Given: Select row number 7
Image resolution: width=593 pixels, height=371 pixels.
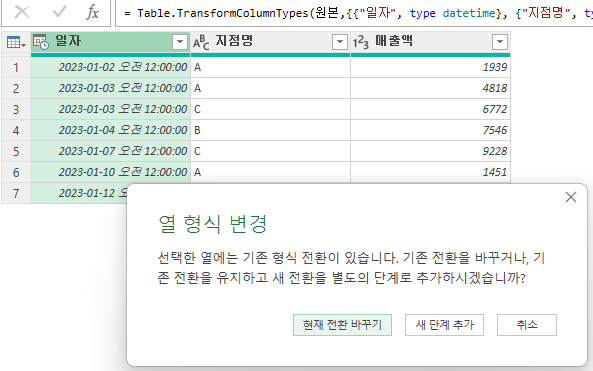Looking at the screenshot, I should pyautogui.click(x=16, y=193).
